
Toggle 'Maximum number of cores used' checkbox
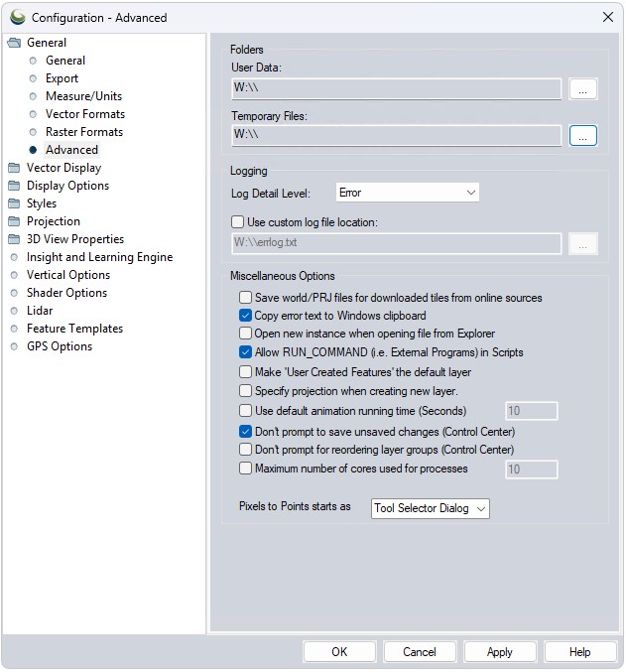[x=246, y=469]
